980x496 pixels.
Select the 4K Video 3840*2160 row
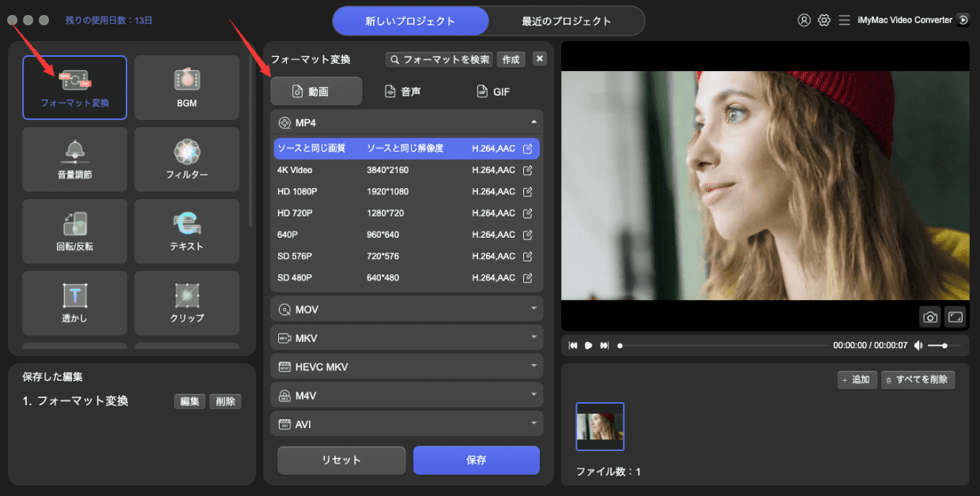[407, 170]
